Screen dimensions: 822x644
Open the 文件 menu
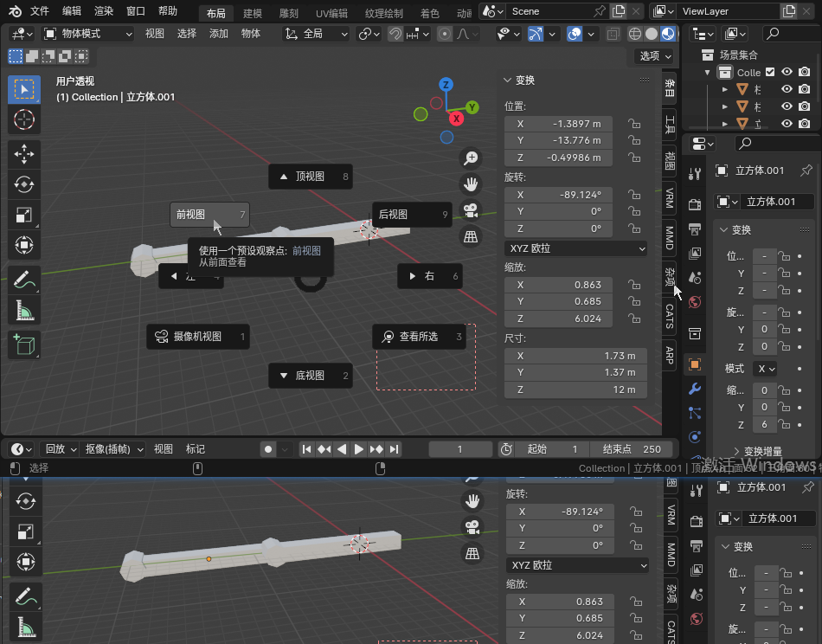point(40,11)
